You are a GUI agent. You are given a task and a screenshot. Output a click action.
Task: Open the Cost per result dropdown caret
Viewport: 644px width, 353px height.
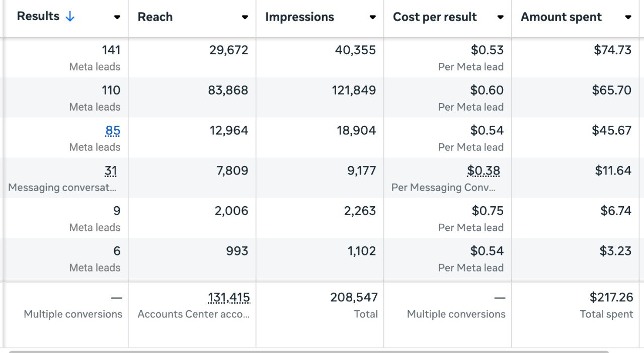500,17
